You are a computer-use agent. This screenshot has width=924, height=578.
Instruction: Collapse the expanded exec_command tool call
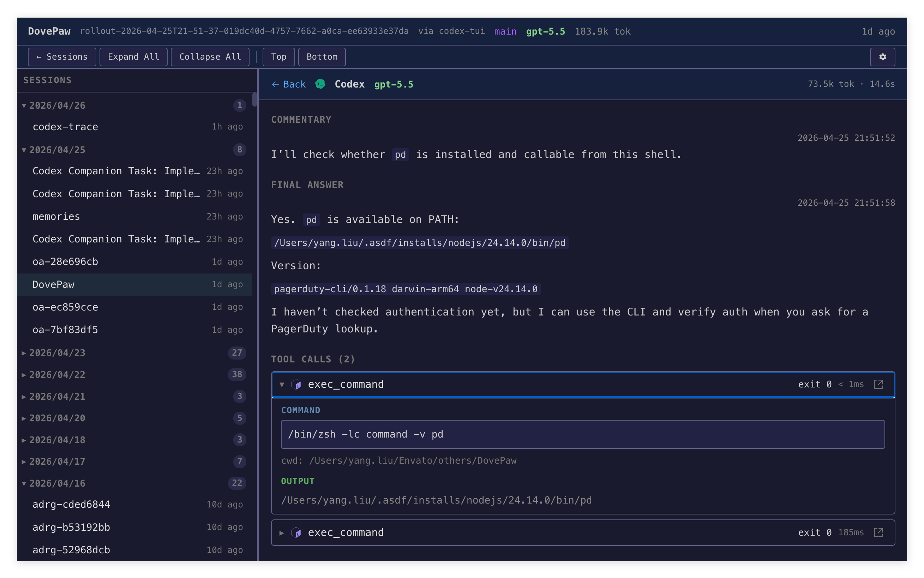pyautogui.click(x=282, y=384)
